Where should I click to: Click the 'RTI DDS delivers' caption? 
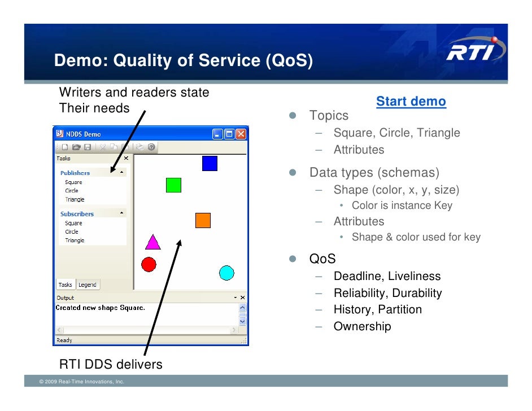pos(111,364)
